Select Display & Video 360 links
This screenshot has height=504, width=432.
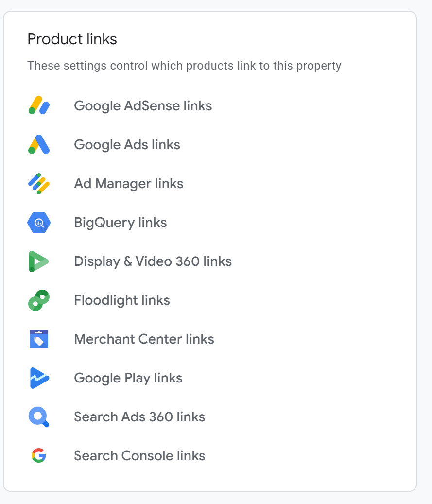pos(153,261)
